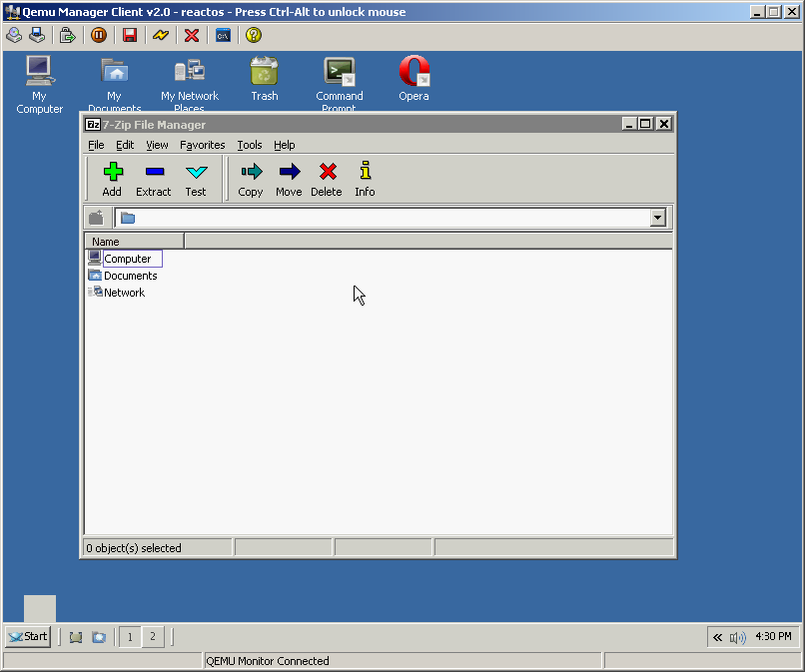Click the up-folder button beside address bar

[97, 218]
